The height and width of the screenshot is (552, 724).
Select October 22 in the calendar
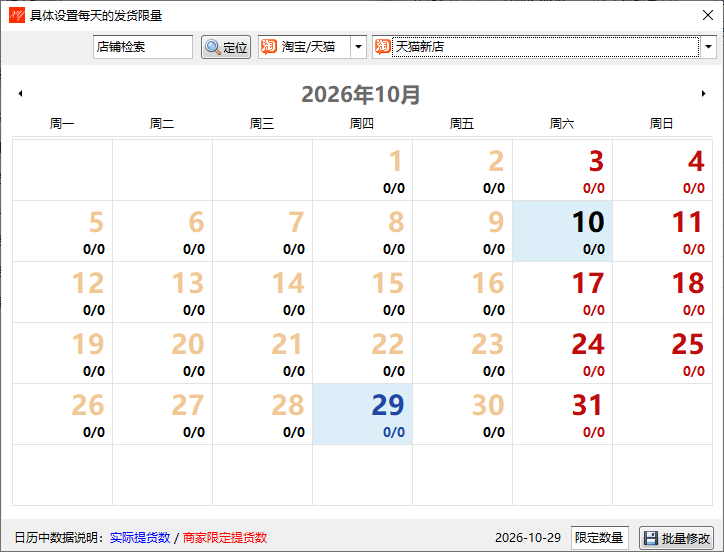tap(362, 353)
